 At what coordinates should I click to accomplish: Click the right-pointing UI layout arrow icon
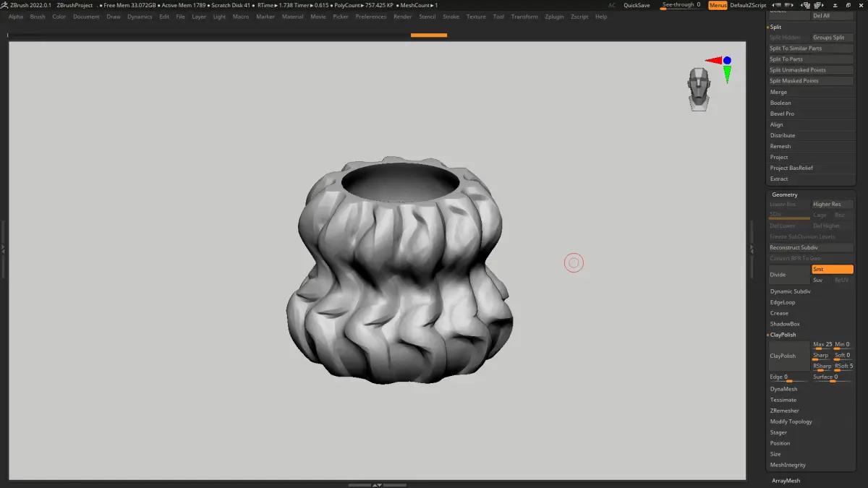[x=819, y=5]
